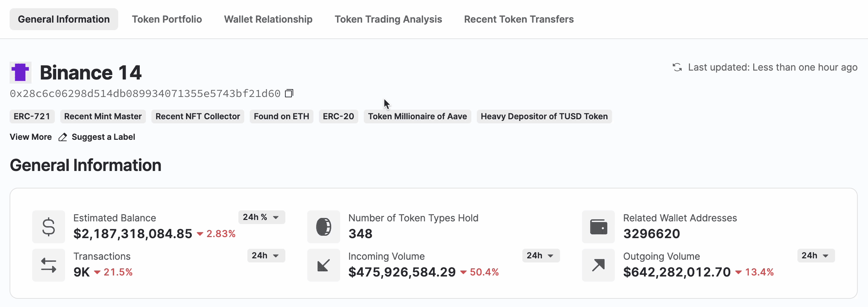The width and height of the screenshot is (868, 307).
Task: Open the Estimated Balance 24h % dropdown
Action: click(x=262, y=217)
